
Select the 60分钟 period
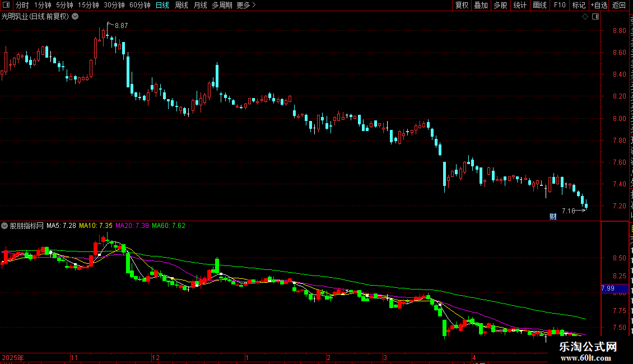point(140,5)
